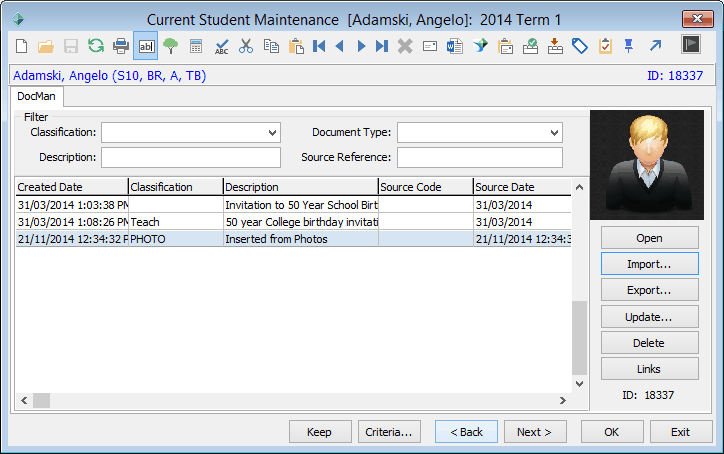Viewport: 724px width, 454px height.
Task: Sort by Classification column header
Action: click(176, 187)
